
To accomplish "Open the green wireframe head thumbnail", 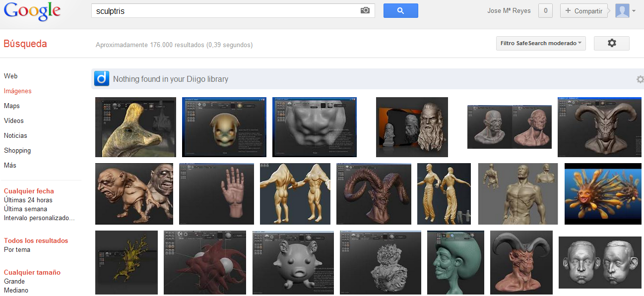I will click(x=455, y=262).
